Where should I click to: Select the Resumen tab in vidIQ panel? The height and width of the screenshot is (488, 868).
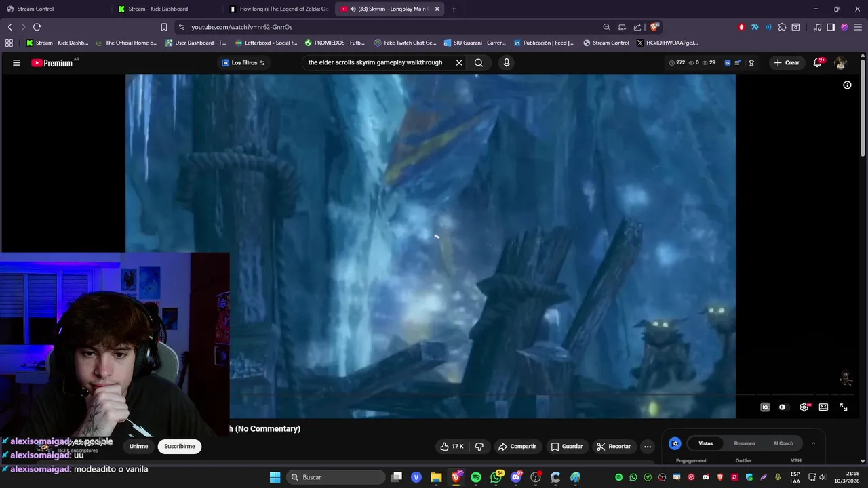(x=745, y=443)
